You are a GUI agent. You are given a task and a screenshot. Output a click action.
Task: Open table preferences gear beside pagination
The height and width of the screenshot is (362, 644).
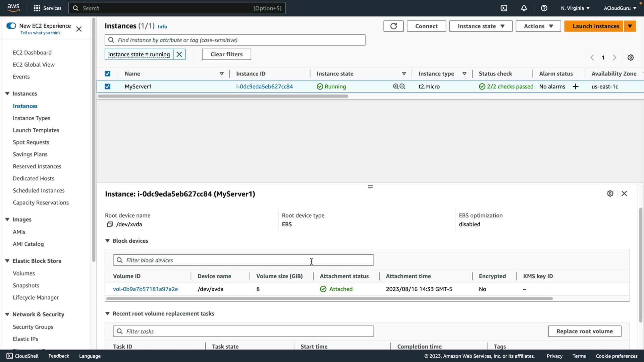(x=631, y=58)
